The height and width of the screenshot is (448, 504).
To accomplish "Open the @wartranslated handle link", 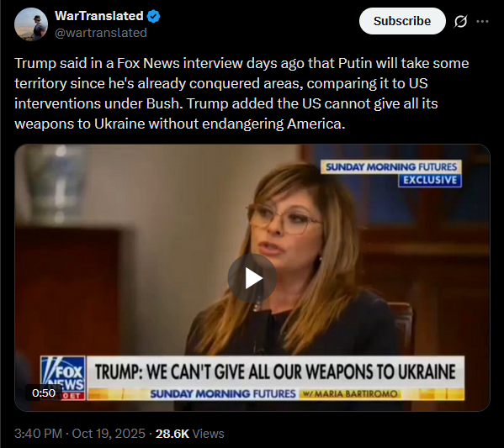I will click(101, 33).
